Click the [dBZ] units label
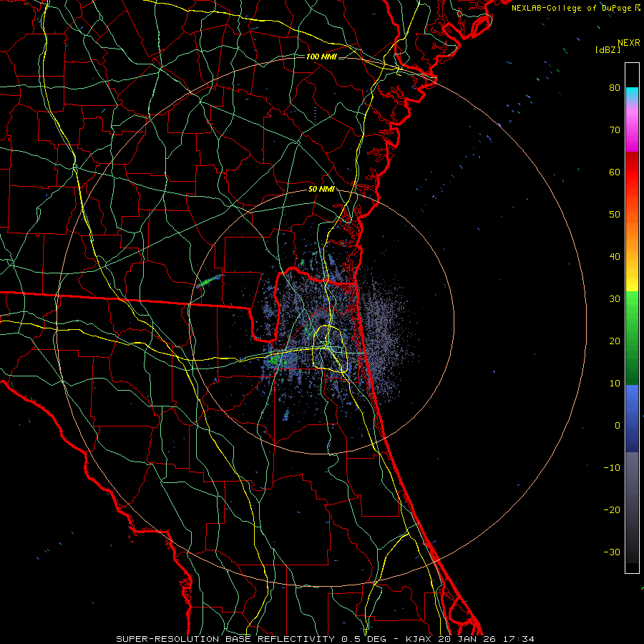This screenshot has width=644, height=644. [608, 49]
